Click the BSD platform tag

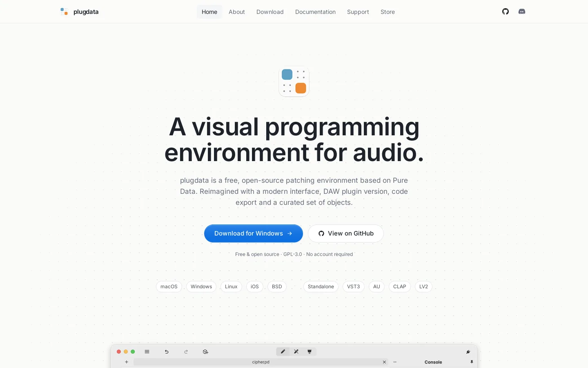pyautogui.click(x=277, y=287)
